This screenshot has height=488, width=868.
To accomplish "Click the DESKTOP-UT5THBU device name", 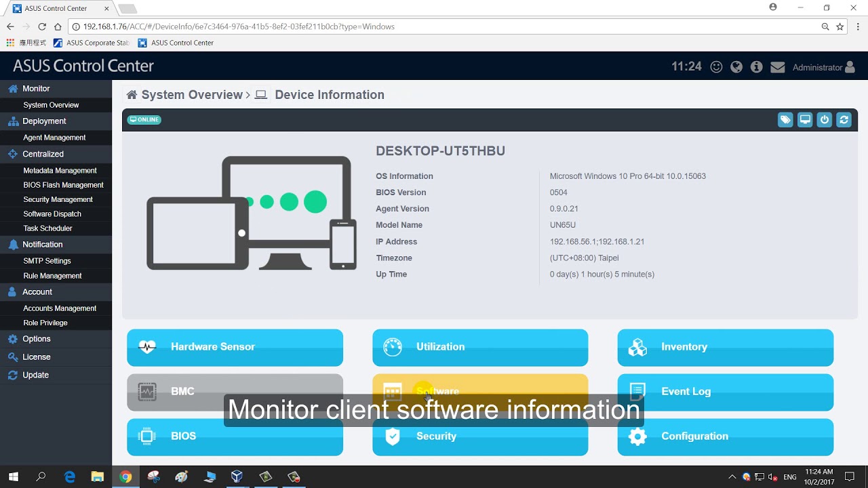I will click(440, 151).
